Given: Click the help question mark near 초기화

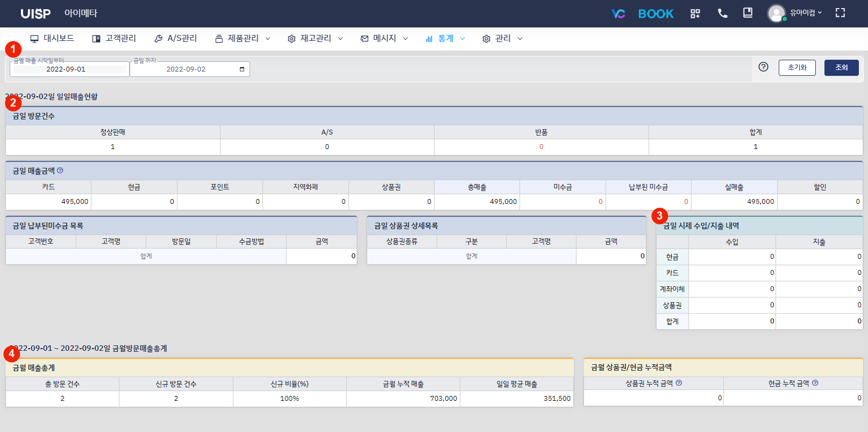Looking at the screenshot, I should [763, 67].
